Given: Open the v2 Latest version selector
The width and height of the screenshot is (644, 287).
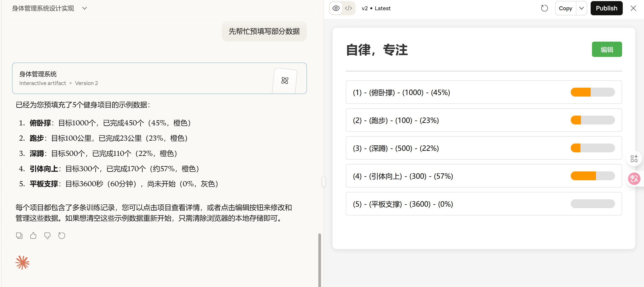Looking at the screenshot, I should pos(376,8).
